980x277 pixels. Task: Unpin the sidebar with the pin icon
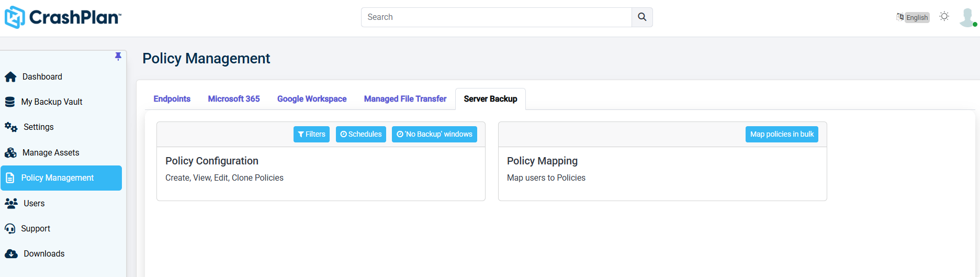click(x=118, y=57)
